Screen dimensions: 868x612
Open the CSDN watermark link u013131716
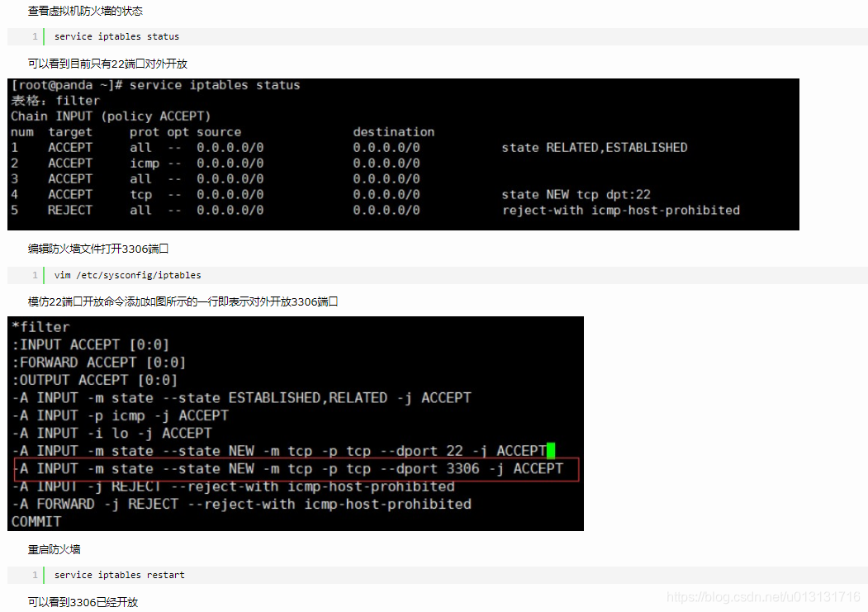pyautogui.click(x=761, y=595)
